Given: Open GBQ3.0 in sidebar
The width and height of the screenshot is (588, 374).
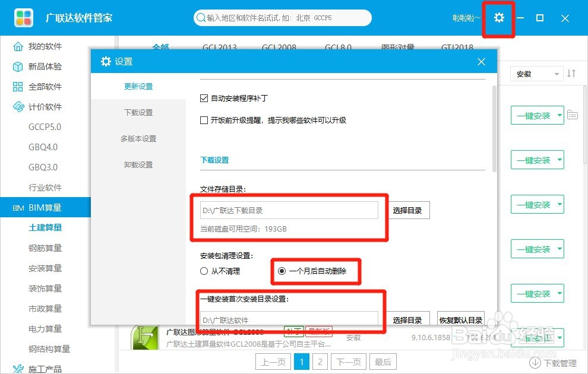Looking at the screenshot, I should click(x=43, y=167).
